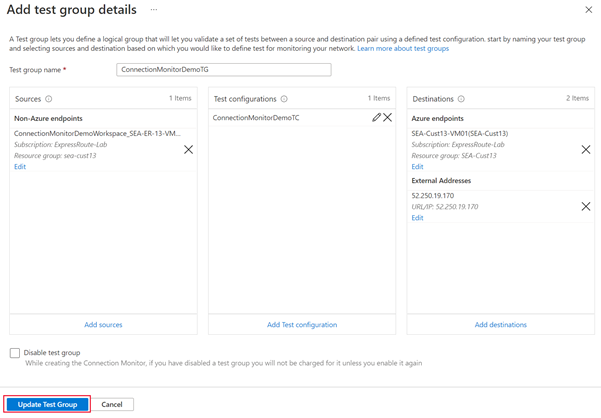Remove the SEA-Cust13-VM01 destination
This screenshot has width=601, height=418.
pos(586,149)
